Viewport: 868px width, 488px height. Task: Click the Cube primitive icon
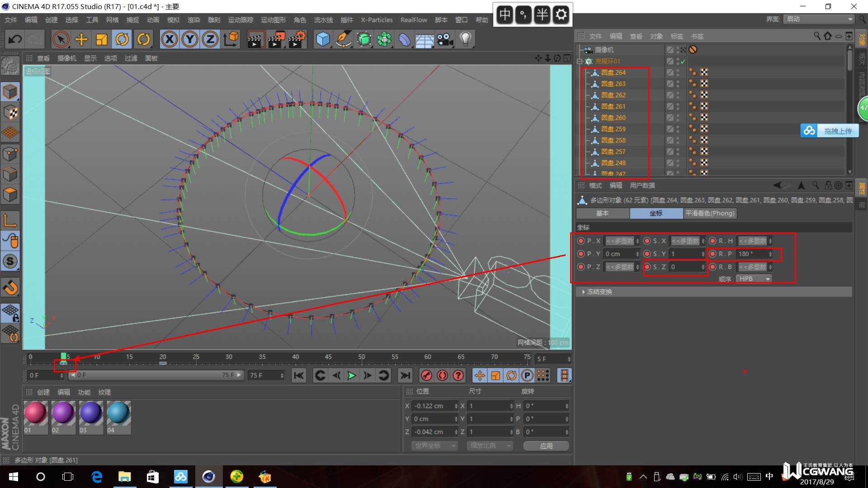323,40
